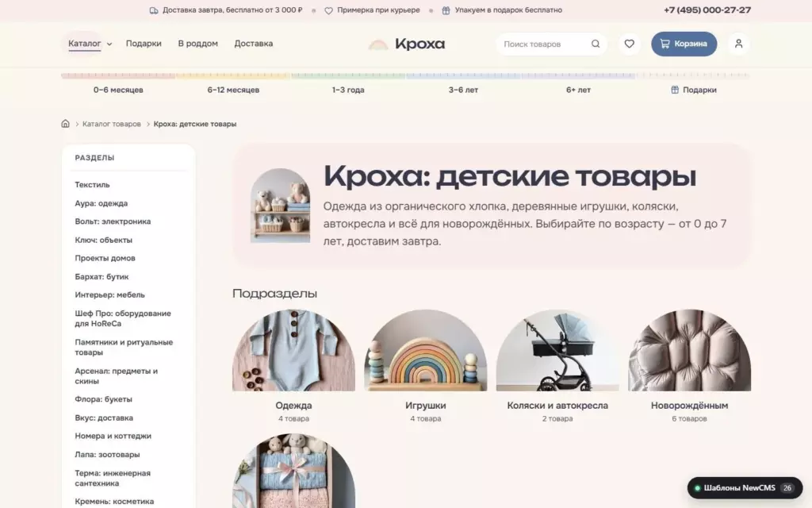The image size is (812, 508).
Task: Click the delivery truck icon in top bar
Action: pos(154,10)
